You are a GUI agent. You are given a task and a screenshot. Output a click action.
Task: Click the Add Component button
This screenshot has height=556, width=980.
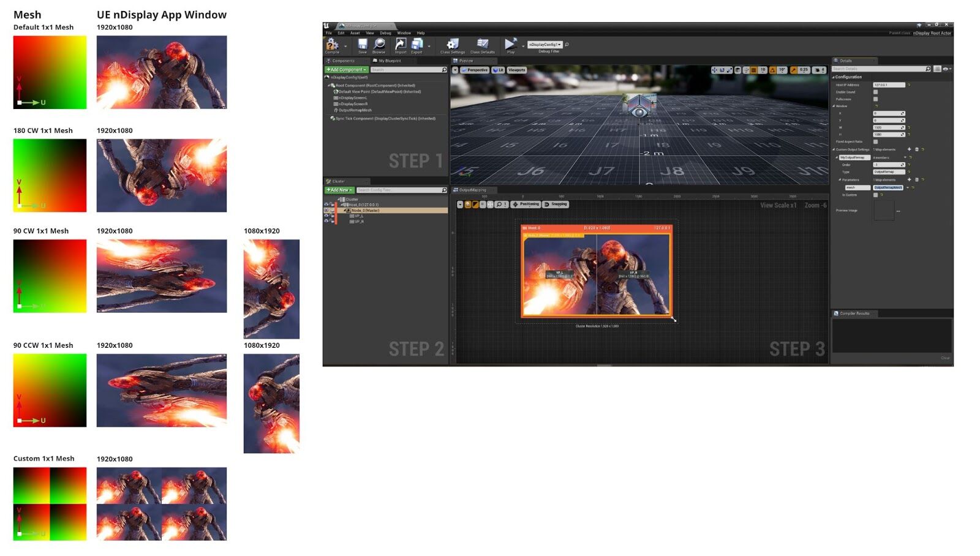(x=346, y=70)
